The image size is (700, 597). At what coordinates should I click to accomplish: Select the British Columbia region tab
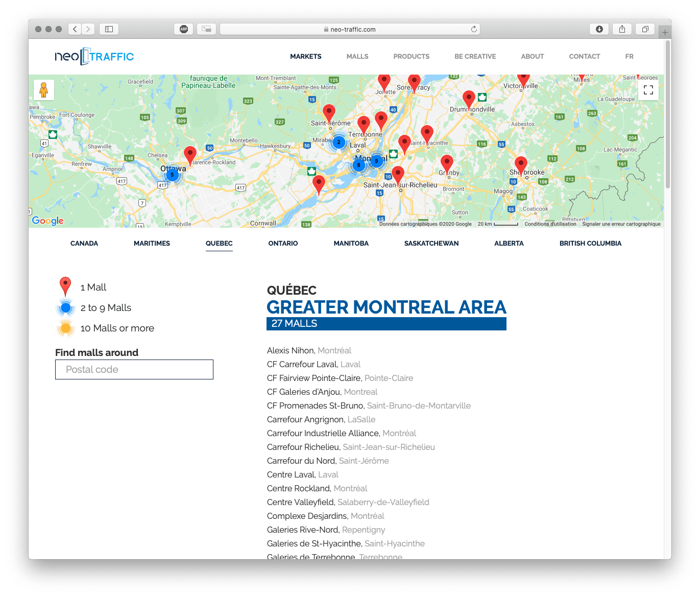(x=590, y=244)
